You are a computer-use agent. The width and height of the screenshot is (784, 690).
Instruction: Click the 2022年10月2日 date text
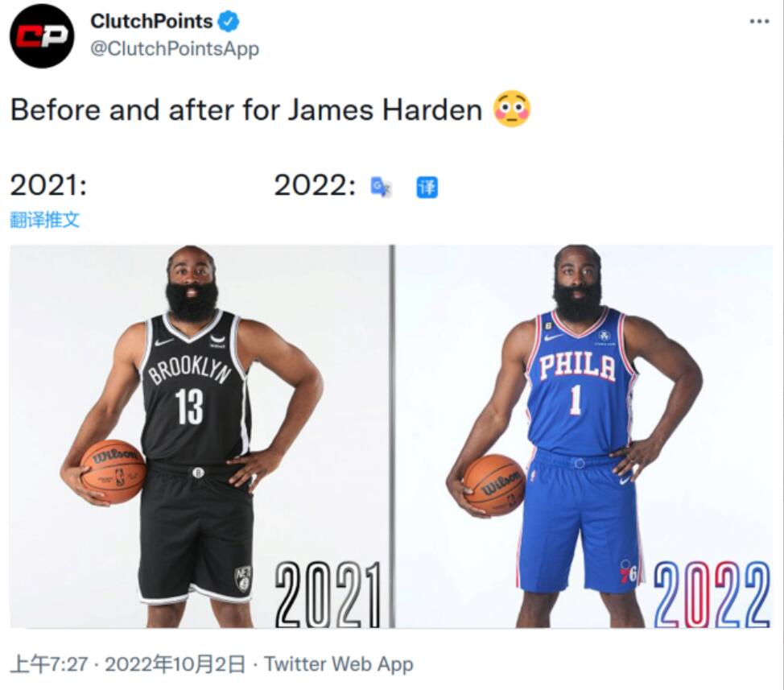[x=175, y=664]
